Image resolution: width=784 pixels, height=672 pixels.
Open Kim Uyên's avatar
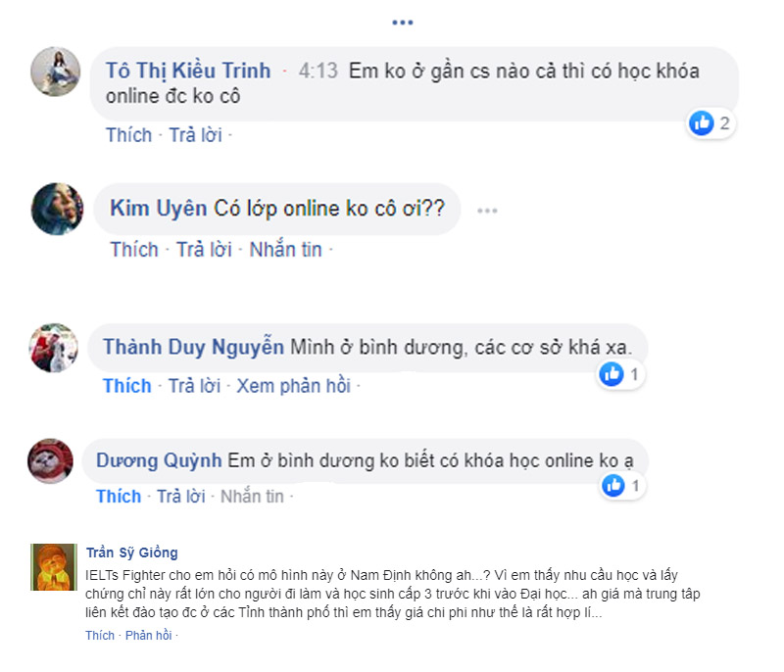57,209
